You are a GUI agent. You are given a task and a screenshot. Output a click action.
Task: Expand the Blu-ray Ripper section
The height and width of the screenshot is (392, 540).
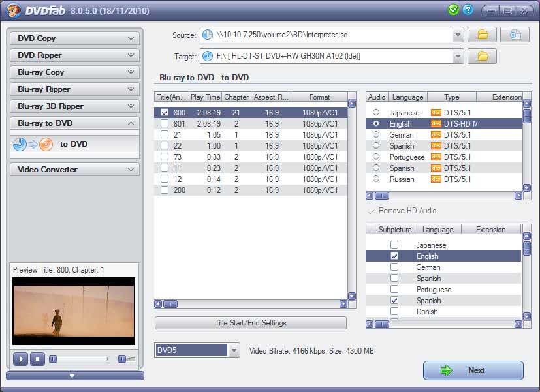point(74,89)
